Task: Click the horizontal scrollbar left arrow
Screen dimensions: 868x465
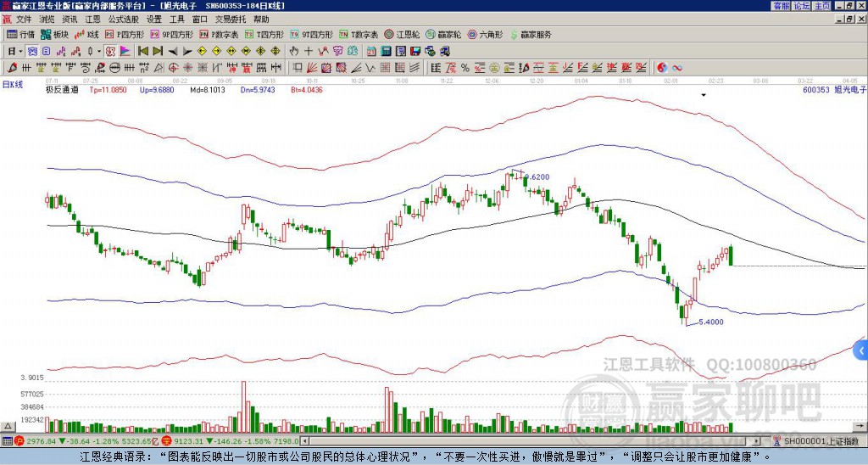Action: [304, 441]
